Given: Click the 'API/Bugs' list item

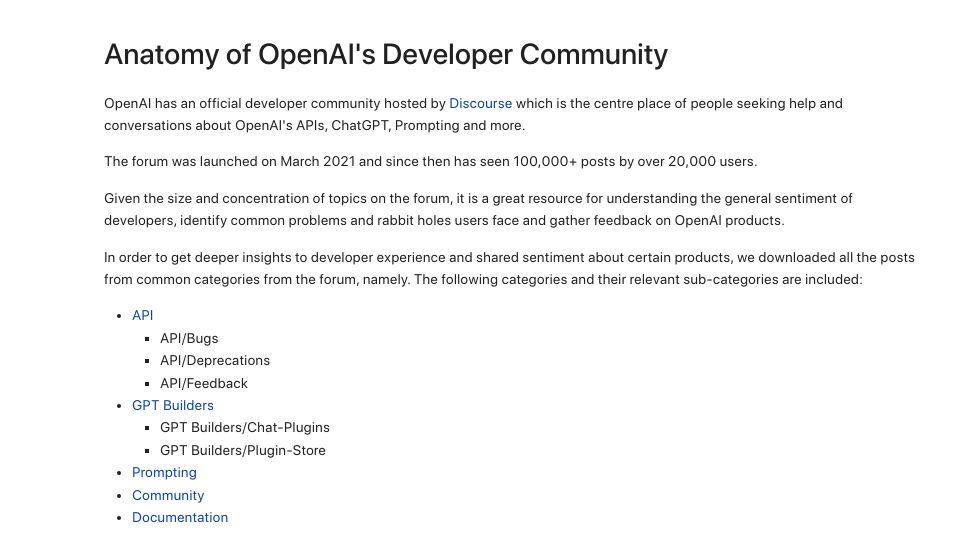Looking at the screenshot, I should click(189, 339).
